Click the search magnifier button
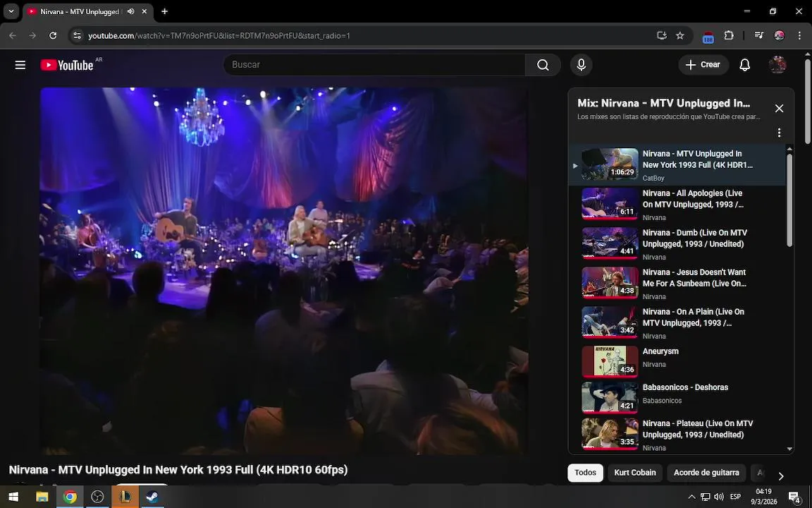Viewport: 812px width, 508px height. point(543,65)
